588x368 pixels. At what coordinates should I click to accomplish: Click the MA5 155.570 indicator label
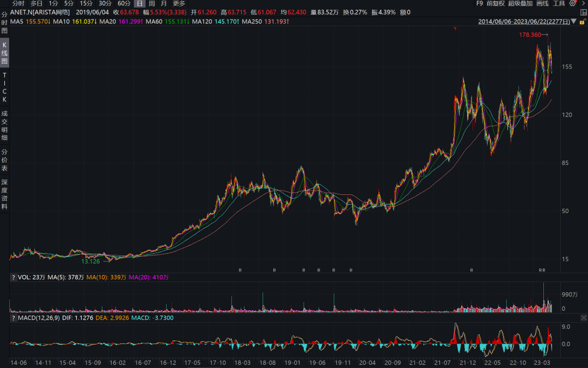tap(30, 21)
